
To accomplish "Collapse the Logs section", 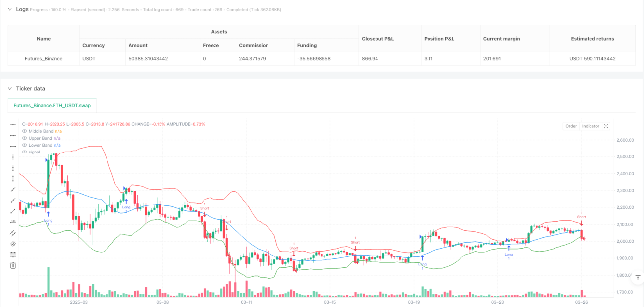I will click(x=9, y=9).
